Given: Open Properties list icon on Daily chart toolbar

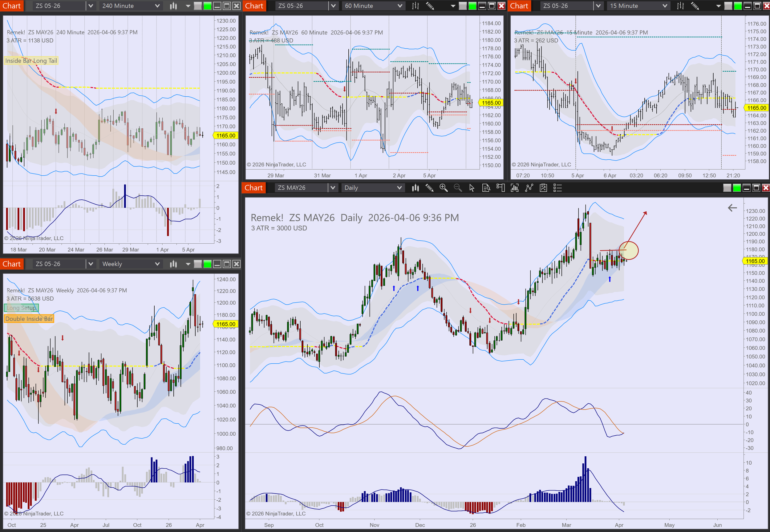Looking at the screenshot, I should [x=557, y=188].
